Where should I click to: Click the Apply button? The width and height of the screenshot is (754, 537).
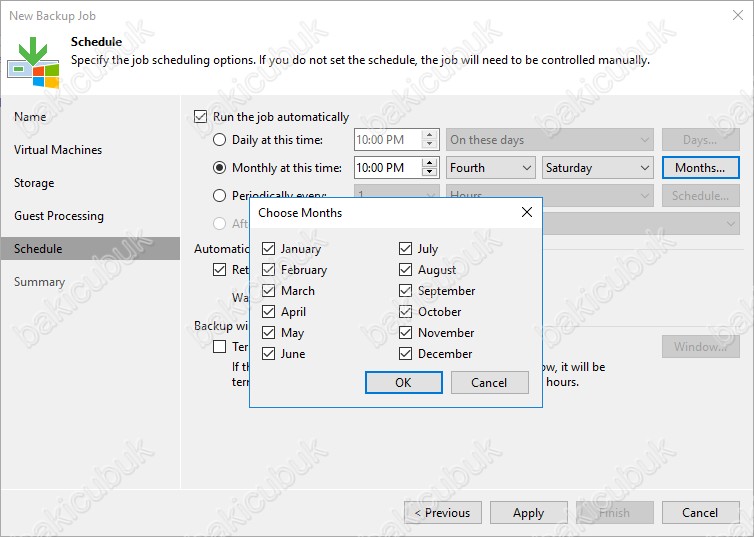(x=528, y=513)
